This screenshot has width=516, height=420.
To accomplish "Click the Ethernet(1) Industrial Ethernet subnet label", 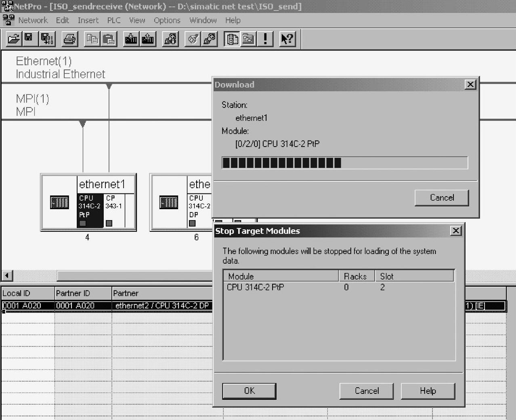I will [x=61, y=67].
